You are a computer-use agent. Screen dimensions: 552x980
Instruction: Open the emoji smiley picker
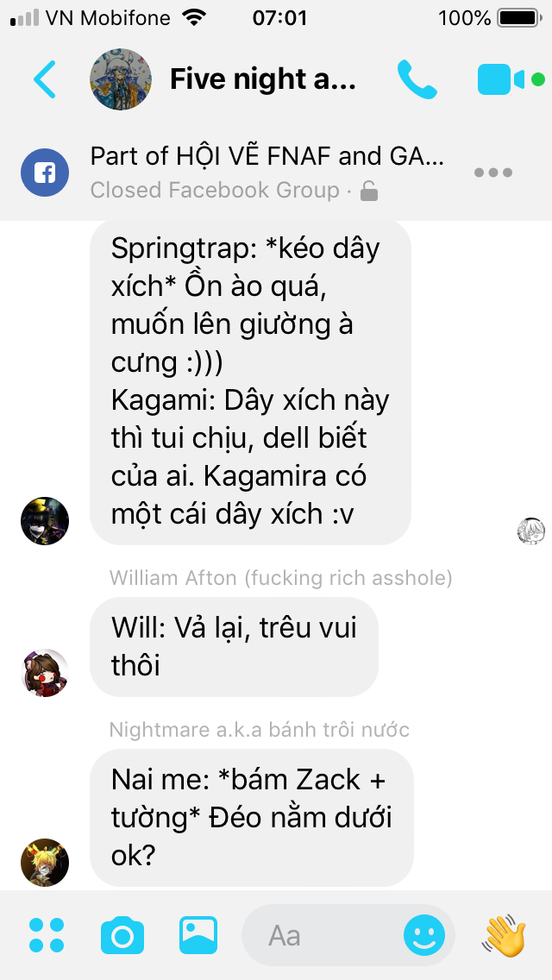(424, 936)
